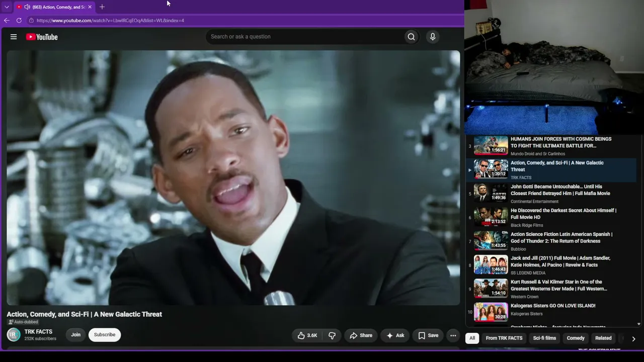Open thumbnail for He Discovered the Darkest Secret
The height and width of the screenshot is (362, 644).
pos(491,217)
